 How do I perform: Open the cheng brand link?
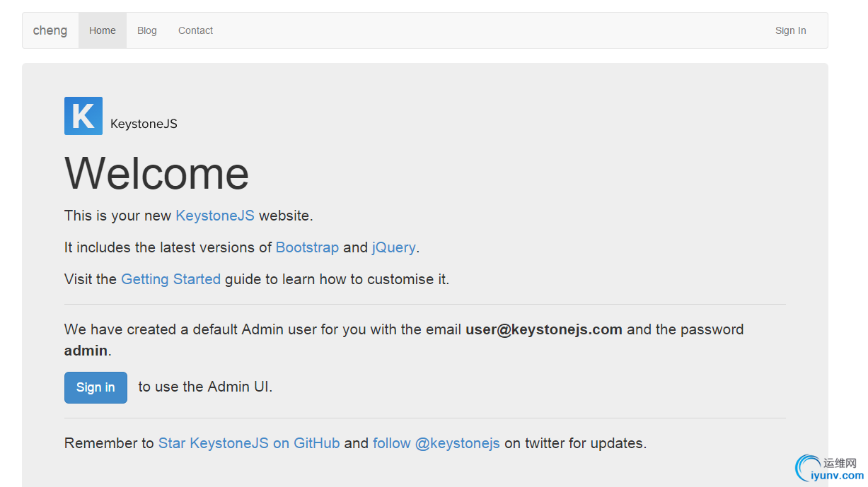pos(50,30)
